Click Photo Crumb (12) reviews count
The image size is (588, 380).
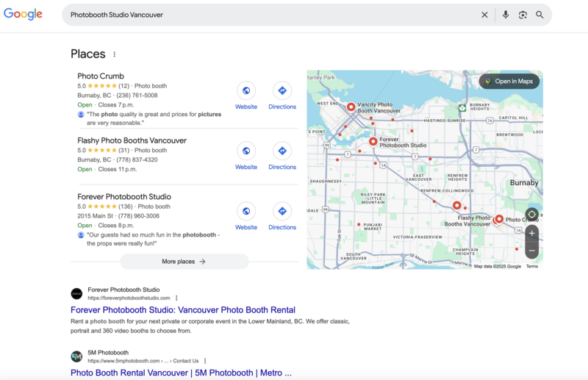[x=123, y=86]
